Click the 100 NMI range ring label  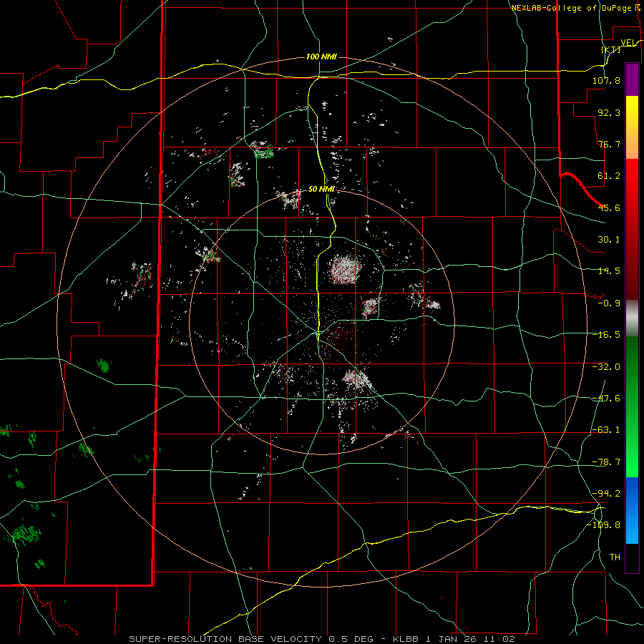[x=321, y=57]
